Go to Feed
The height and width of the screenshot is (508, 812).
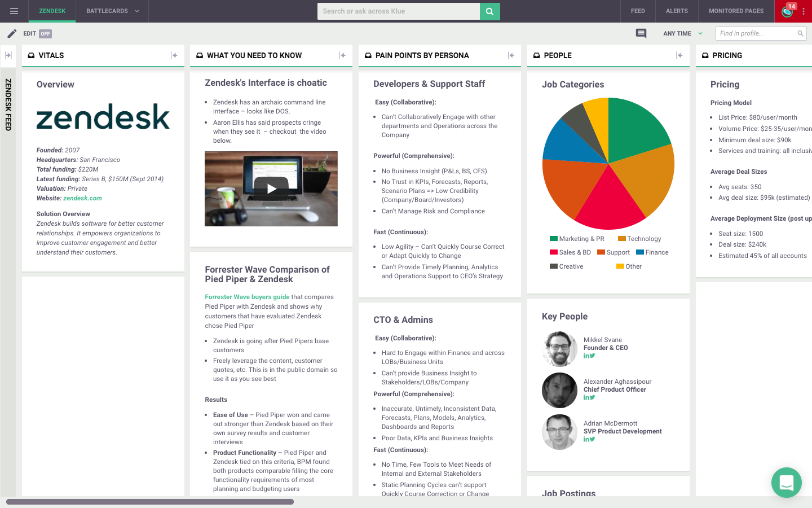pos(638,11)
